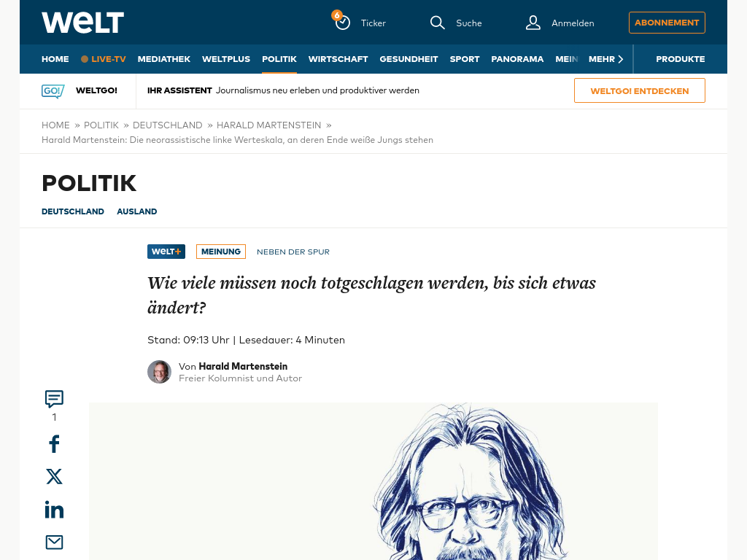
Task: Open the LIVE-TV menu item
Action: 104,59
